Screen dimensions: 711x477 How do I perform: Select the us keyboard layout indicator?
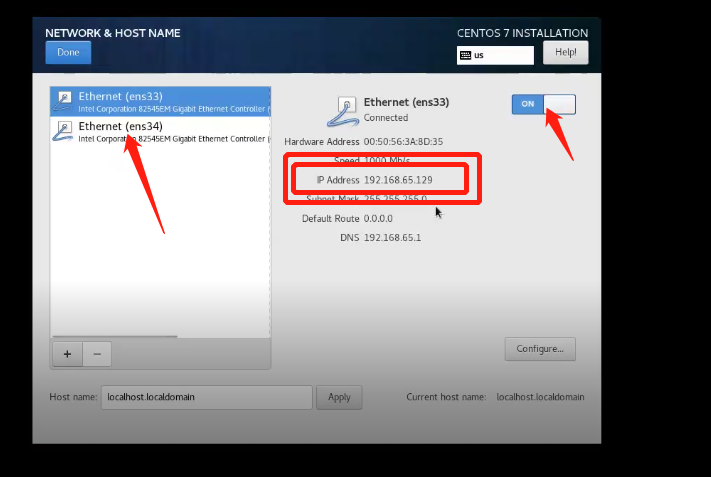[495, 55]
